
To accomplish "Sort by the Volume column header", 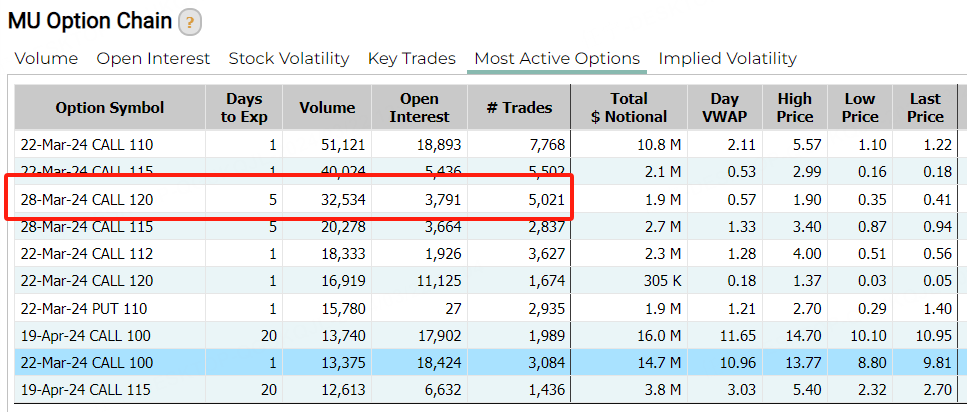I will click(x=327, y=108).
